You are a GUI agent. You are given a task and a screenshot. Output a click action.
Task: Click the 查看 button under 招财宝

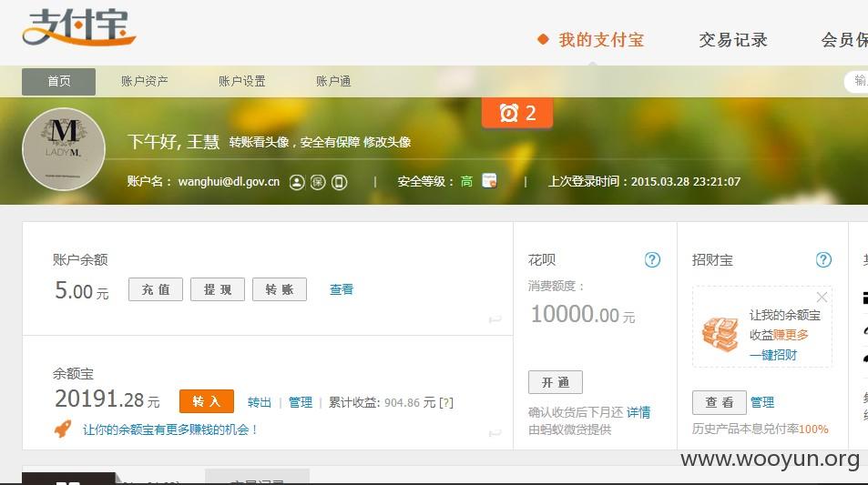720,402
